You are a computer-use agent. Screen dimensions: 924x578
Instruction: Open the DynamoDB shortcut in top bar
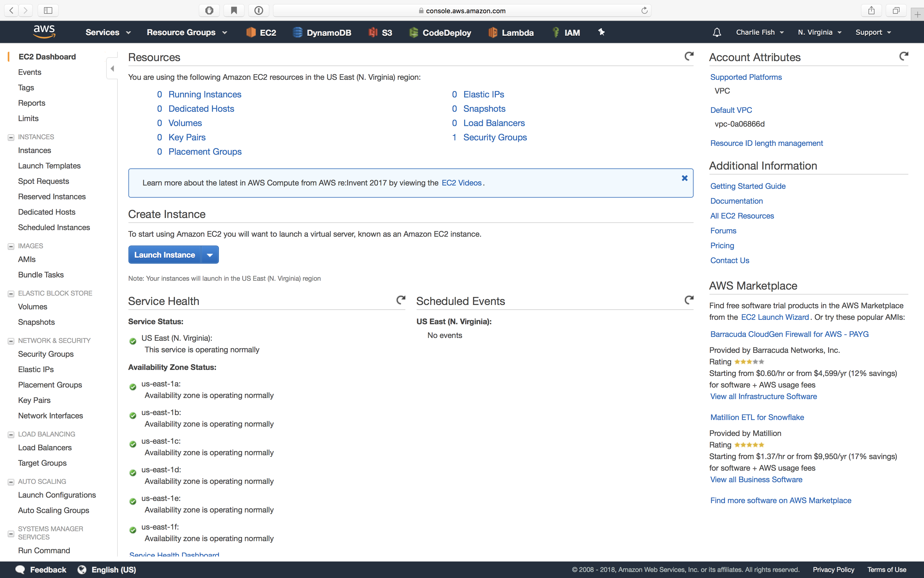(322, 32)
